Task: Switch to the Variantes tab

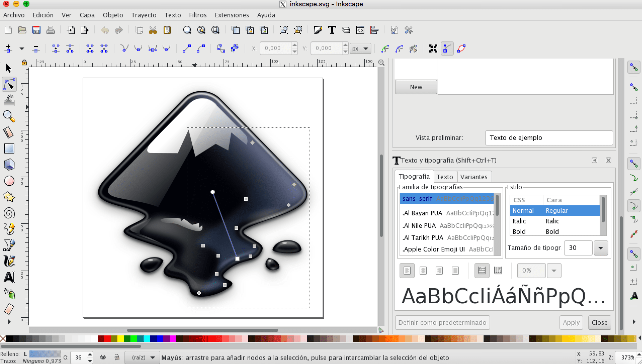Action: tap(474, 176)
